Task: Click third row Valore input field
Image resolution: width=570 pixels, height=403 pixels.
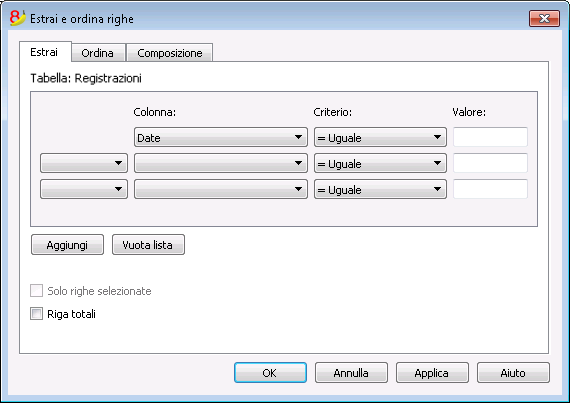Action: [x=490, y=189]
